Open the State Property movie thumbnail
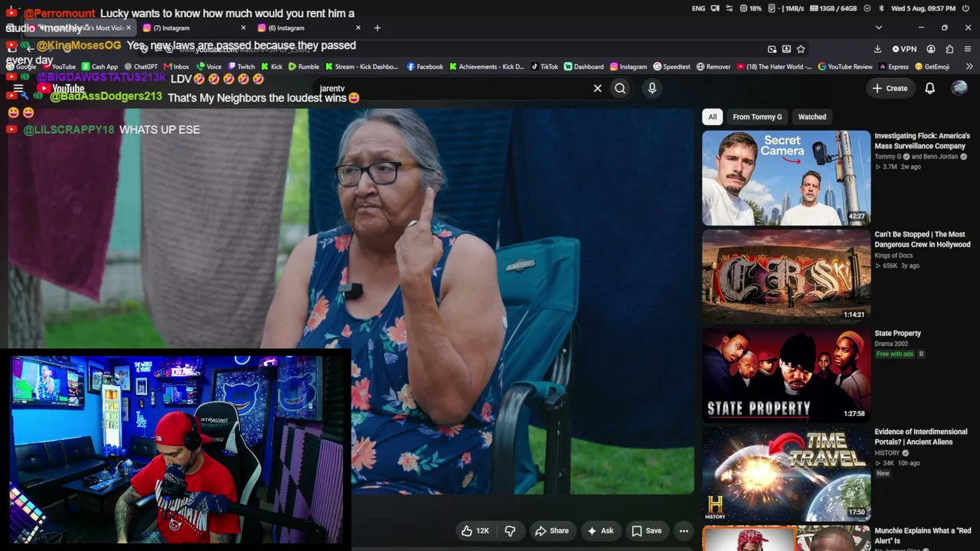 (786, 376)
